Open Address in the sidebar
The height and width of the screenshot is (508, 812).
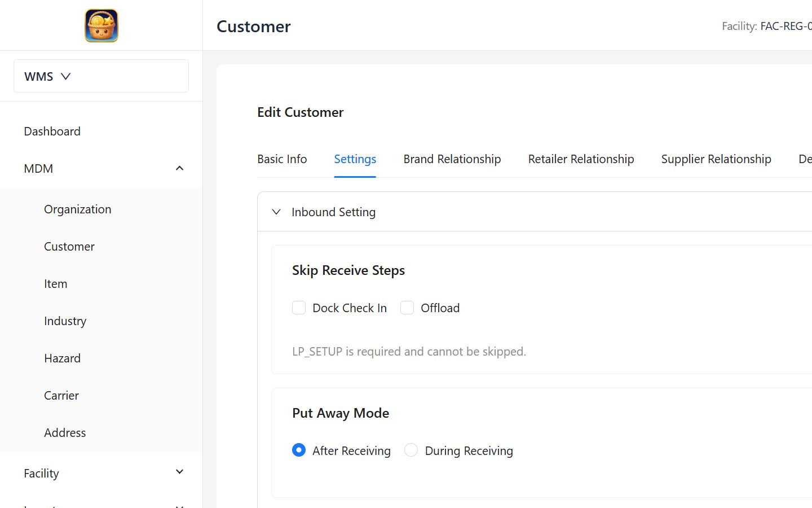(x=65, y=432)
